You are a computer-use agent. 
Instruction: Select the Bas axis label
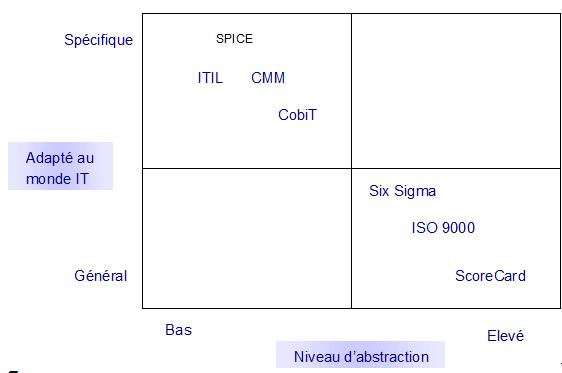tap(178, 330)
